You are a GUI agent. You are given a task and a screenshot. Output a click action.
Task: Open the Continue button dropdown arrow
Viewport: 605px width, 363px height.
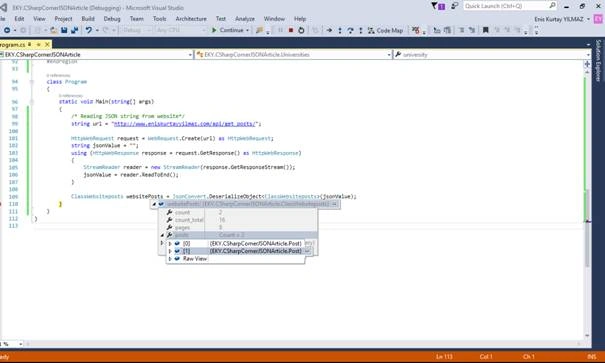pos(247,30)
